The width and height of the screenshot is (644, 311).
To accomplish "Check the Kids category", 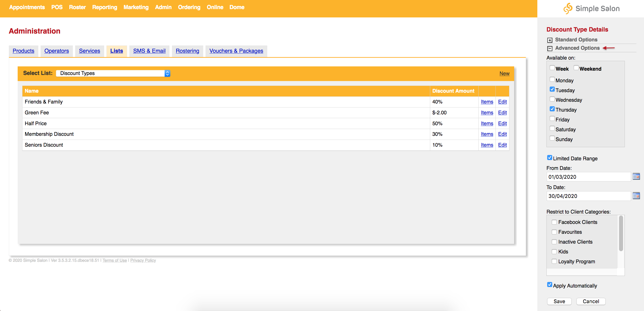I will pos(554,252).
